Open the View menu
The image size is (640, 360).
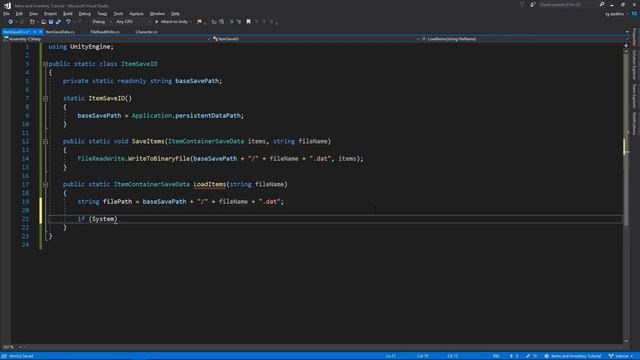[x=33, y=14]
